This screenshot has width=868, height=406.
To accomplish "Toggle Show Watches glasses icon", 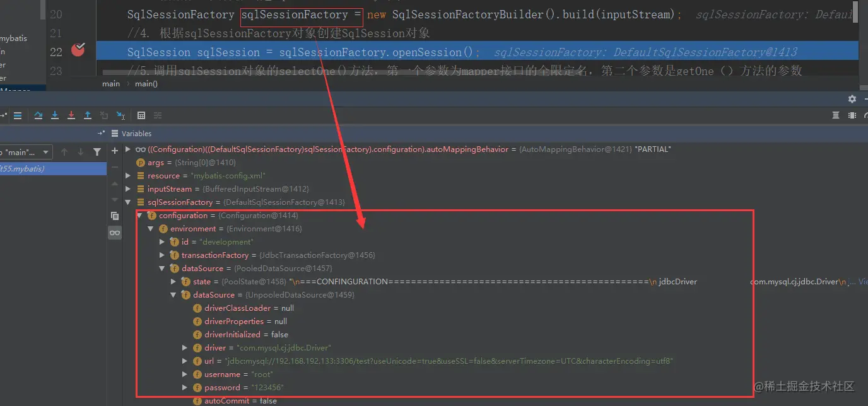I will [114, 233].
